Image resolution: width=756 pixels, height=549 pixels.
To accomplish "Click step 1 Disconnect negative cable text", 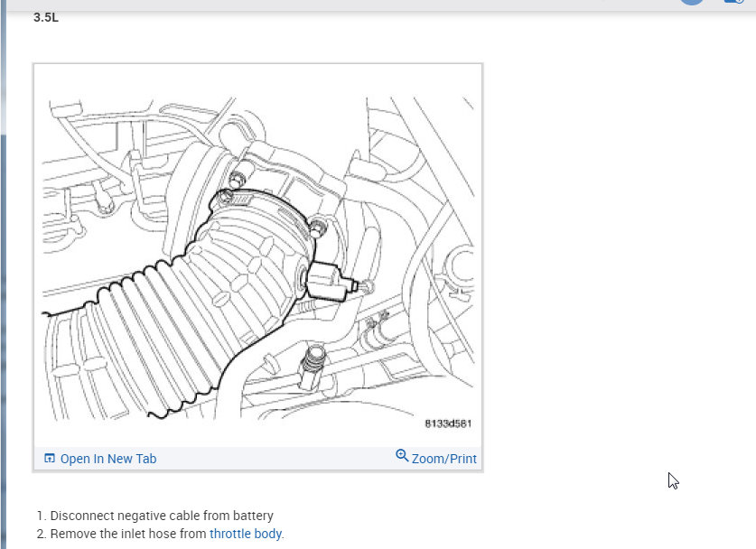I will (154, 516).
